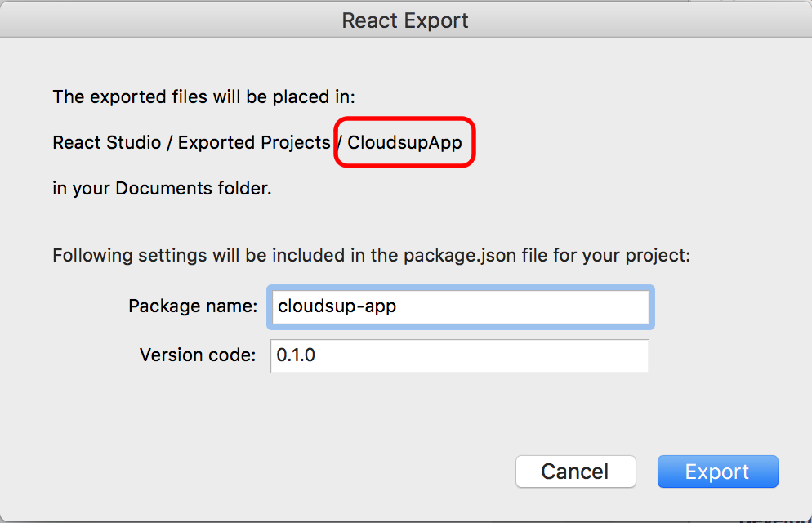The height and width of the screenshot is (523, 812).
Task: Click the slash after "React Studio"
Action: [x=169, y=143]
